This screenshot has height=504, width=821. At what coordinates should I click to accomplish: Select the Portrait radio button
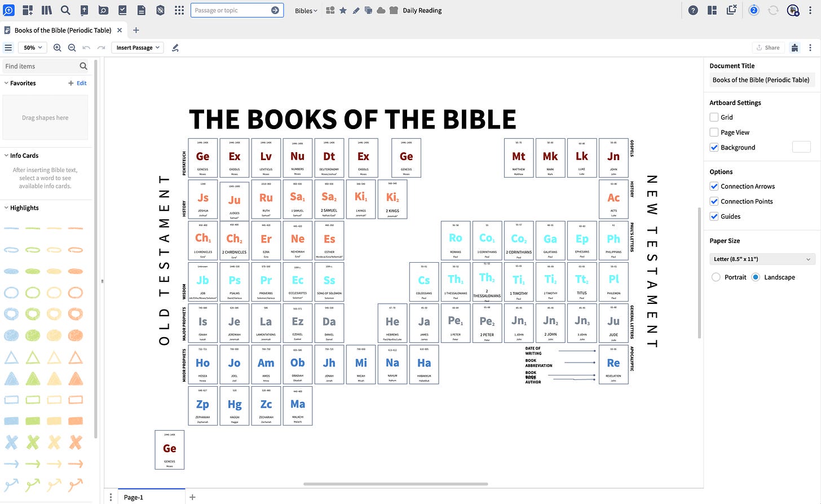click(717, 277)
